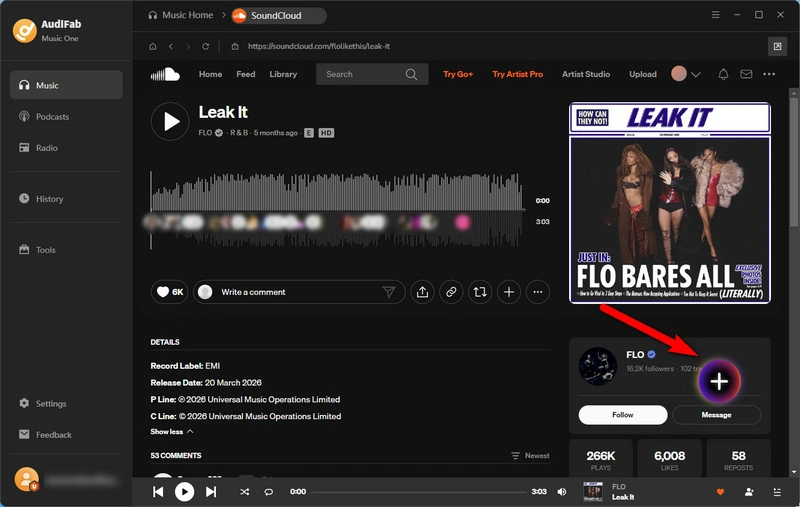Click the track waveform to seek

[x=337, y=209]
